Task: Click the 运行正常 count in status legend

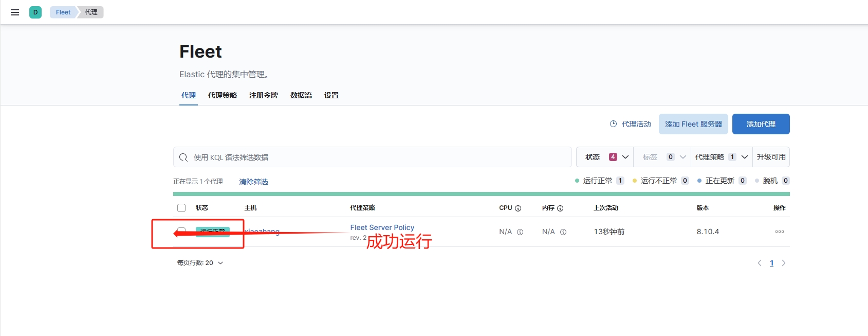Action: 620,181
